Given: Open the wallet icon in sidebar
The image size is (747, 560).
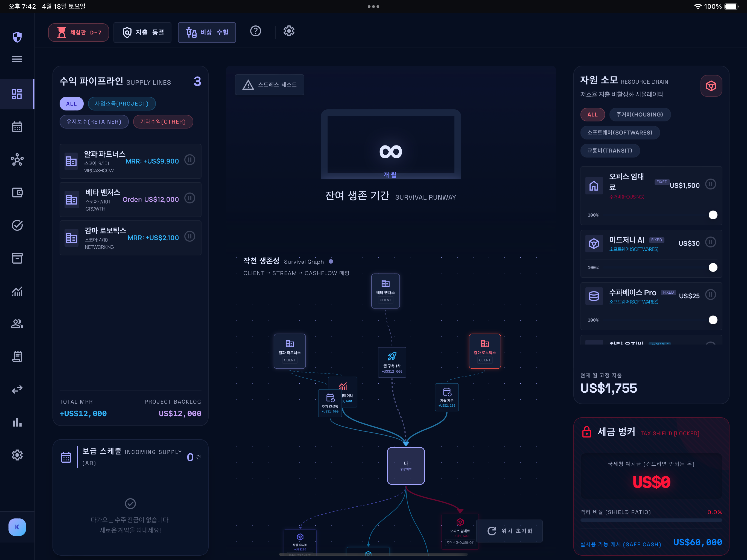Looking at the screenshot, I should tap(17, 192).
